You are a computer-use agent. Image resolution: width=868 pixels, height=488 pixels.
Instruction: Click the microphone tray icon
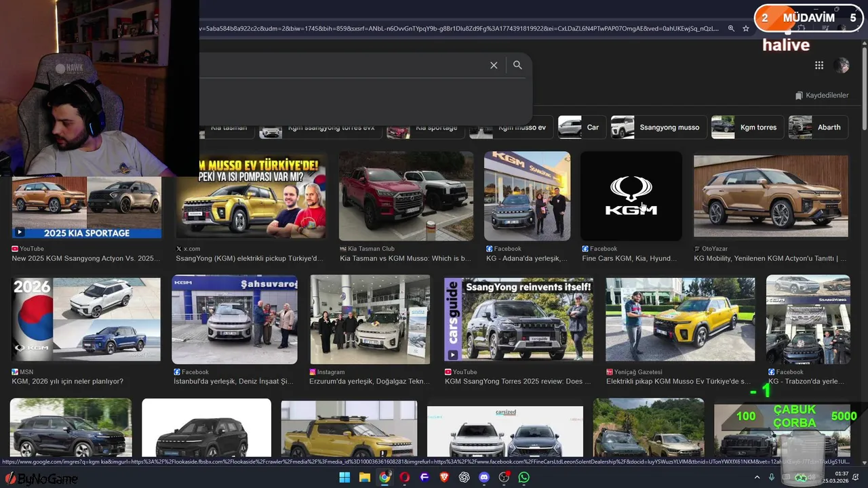point(772,478)
